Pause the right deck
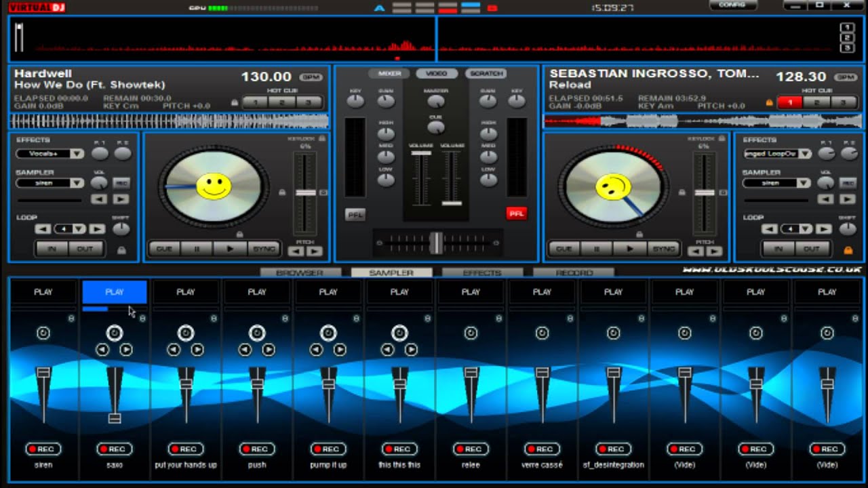868x488 pixels. click(597, 249)
